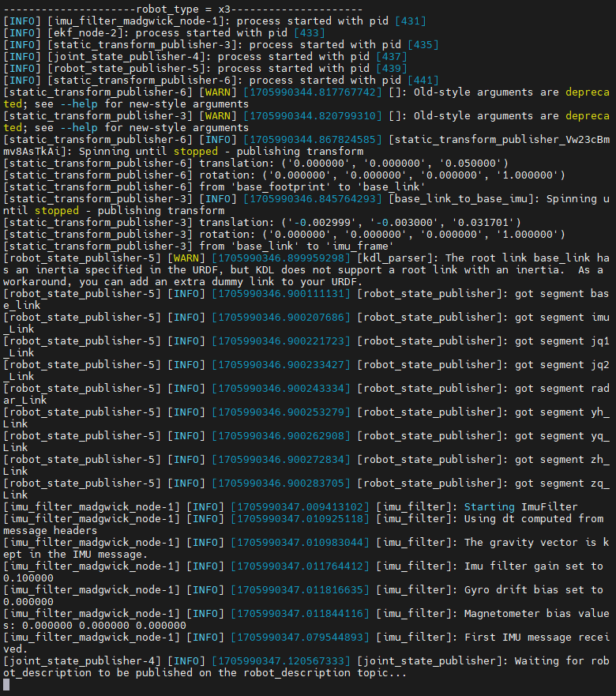Click the 'Starting ImuFilter' text
The width and height of the screenshot is (616, 696).
tap(521, 507)
